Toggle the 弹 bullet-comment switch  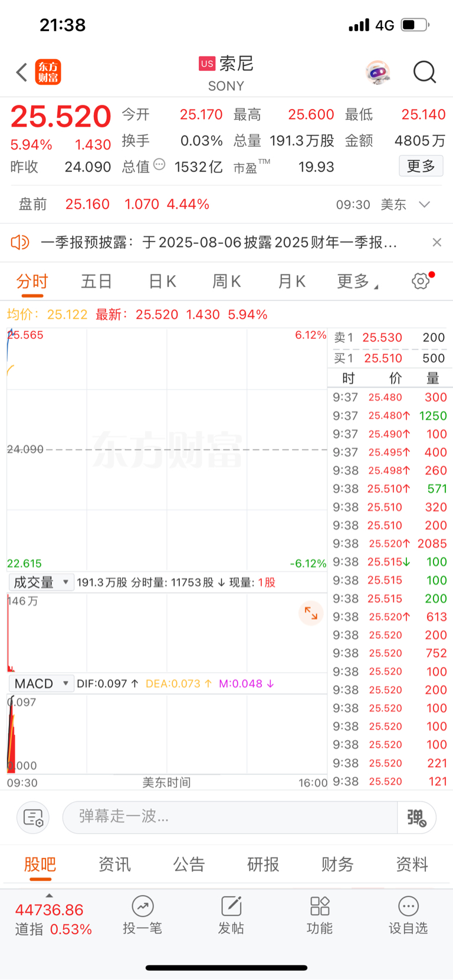click(x=417, y=817)
